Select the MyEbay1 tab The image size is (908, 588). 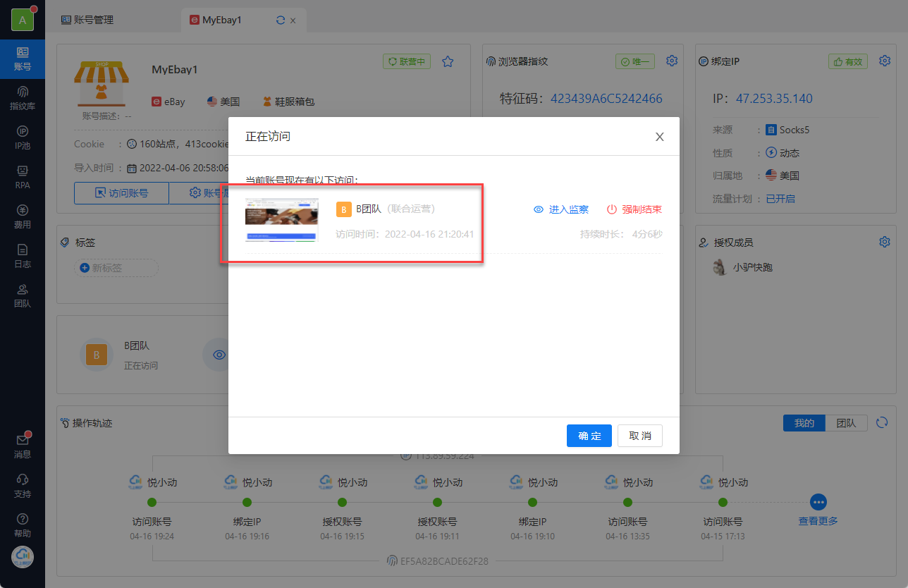coord(221,20)
